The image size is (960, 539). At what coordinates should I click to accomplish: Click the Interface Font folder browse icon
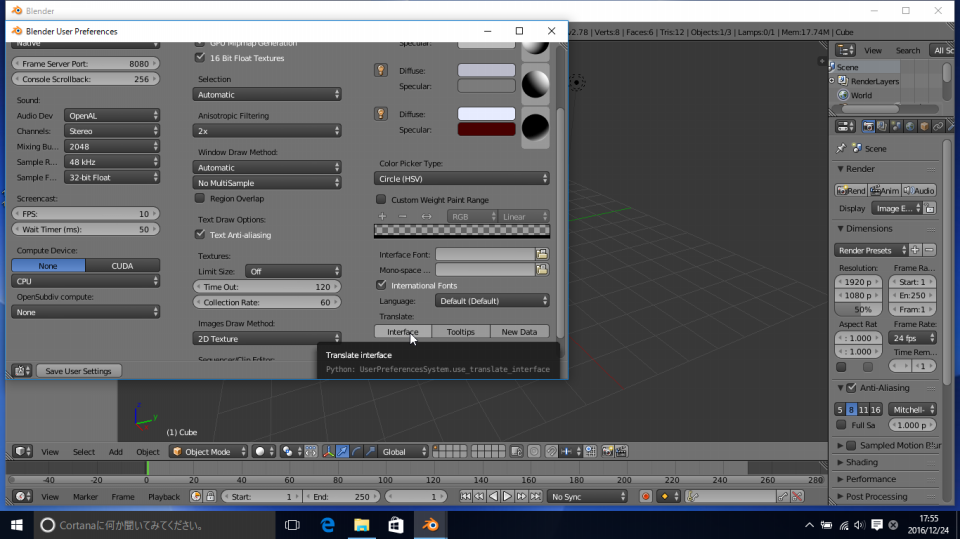542,254
